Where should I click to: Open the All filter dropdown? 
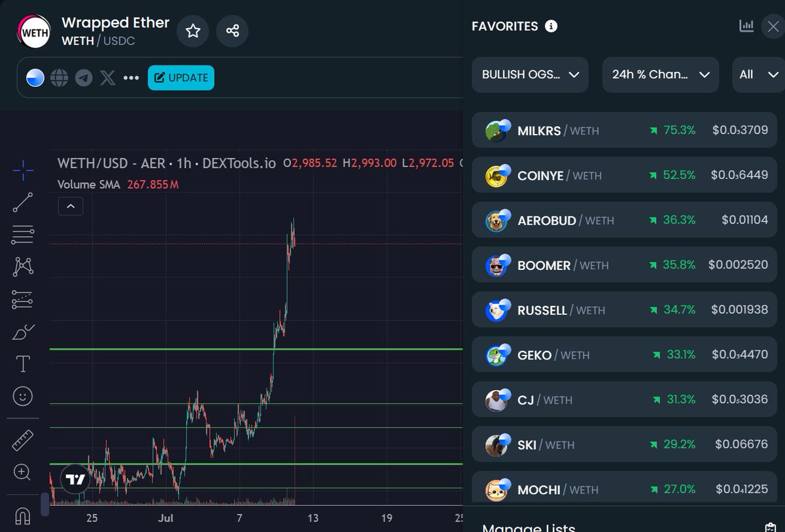click(x=758, y=75)
